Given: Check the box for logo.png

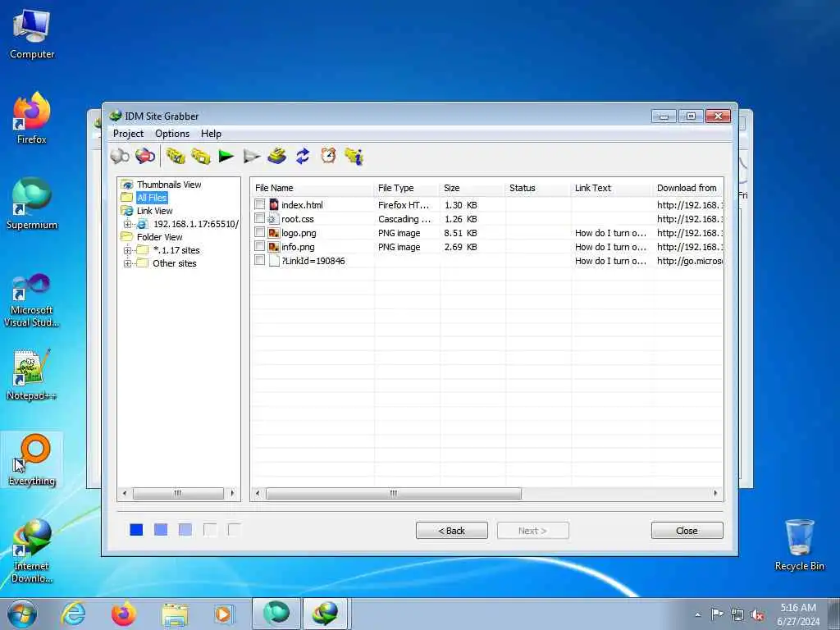Looking at the screenshot, I should pos(260,232).
